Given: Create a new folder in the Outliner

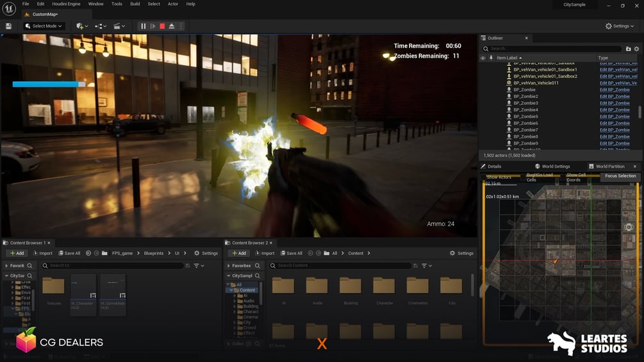Looking at the screenshot, I should 628,49.
